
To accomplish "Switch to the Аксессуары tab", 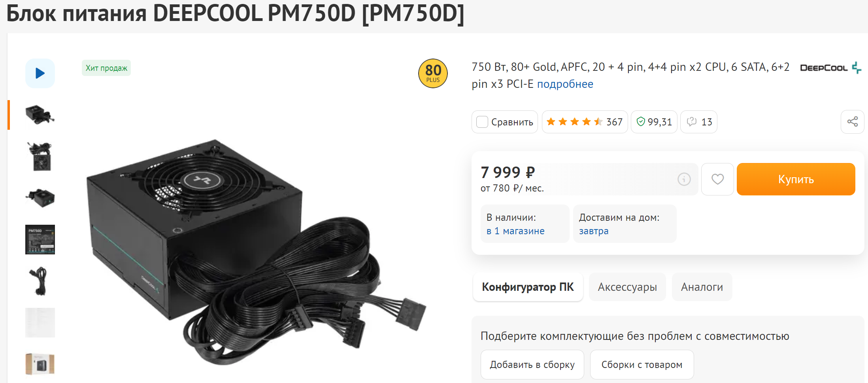I will pyautogui.click(x=627, y=287).
